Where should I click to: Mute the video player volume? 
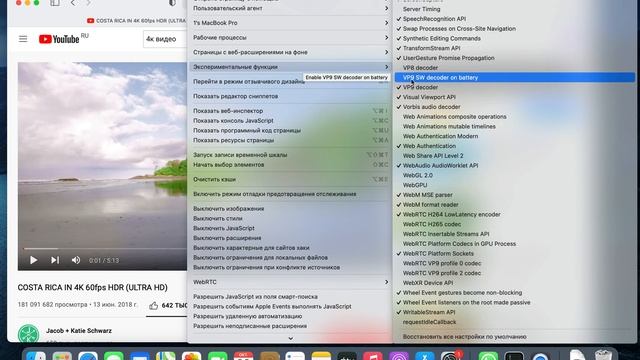click(x=76, y=260)
